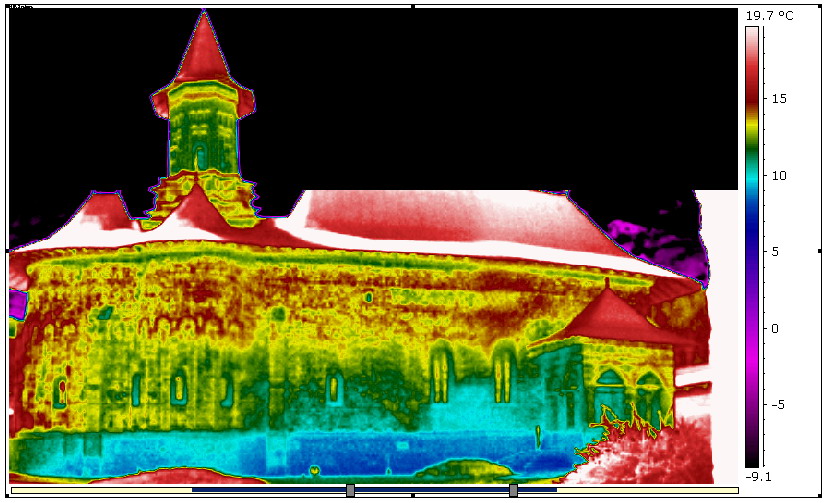Click the tower spire tip in thermal image
The image size is (828, 503).
pyautogui.click(x=204, y=14)
